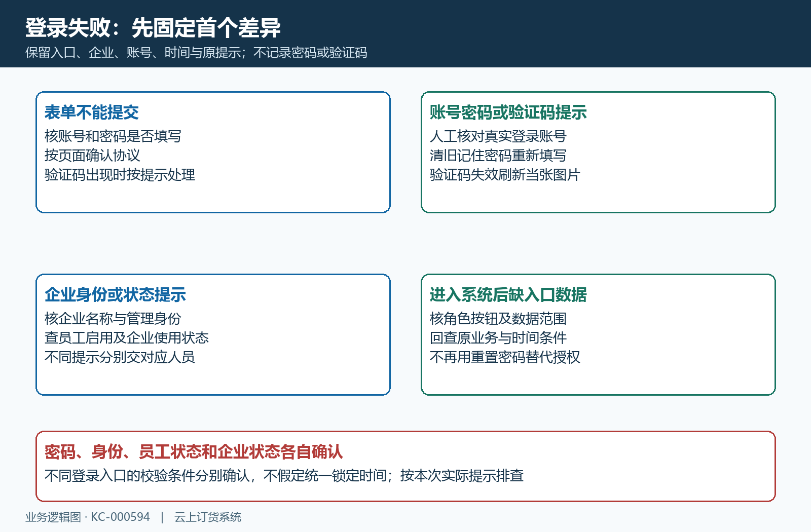Image resolution: width=811 pixels, height=532 pixels.
Task: Click the line '不同提示分别交对应人员'
Action: coord(120,357)
